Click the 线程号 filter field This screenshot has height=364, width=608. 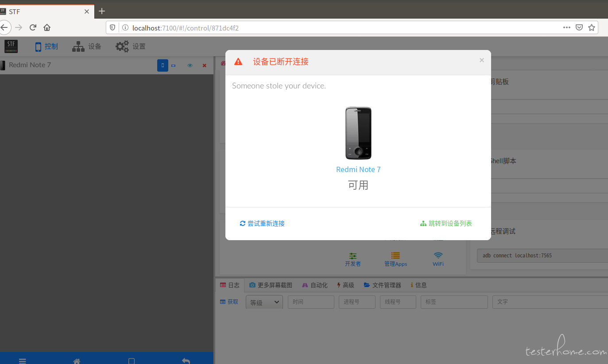[398, 302]
